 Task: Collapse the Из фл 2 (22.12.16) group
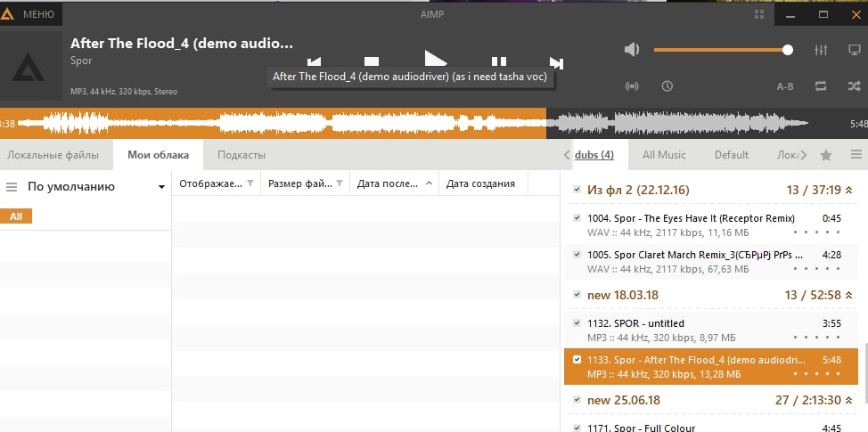pyautogui.click(x=848, y=191)
